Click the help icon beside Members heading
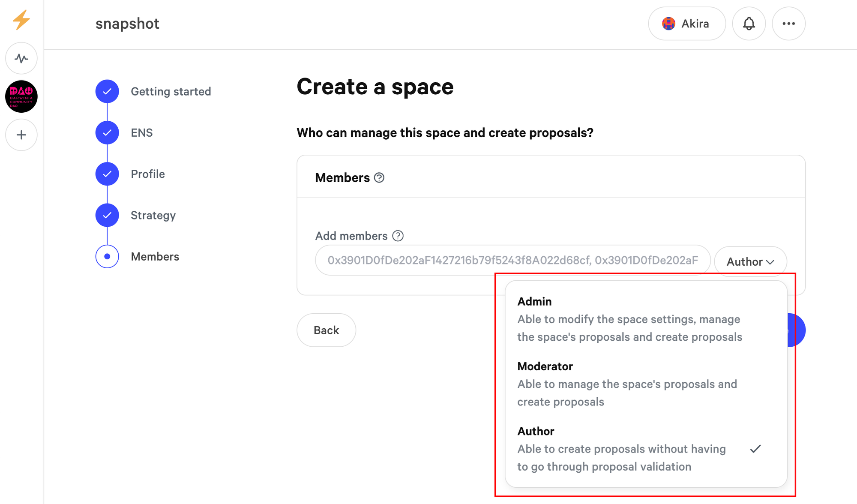Viewport: 857px width, 504px height. pyautogui.click(x=379, y=178)
